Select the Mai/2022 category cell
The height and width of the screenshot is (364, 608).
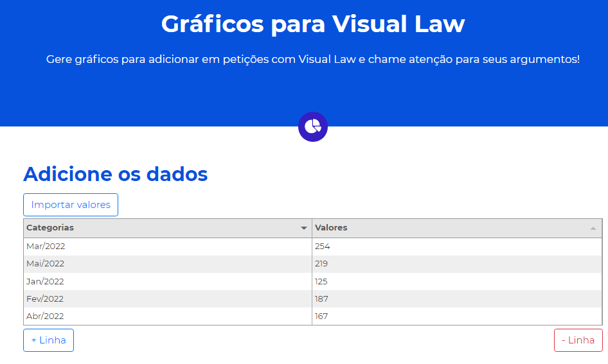168,264
